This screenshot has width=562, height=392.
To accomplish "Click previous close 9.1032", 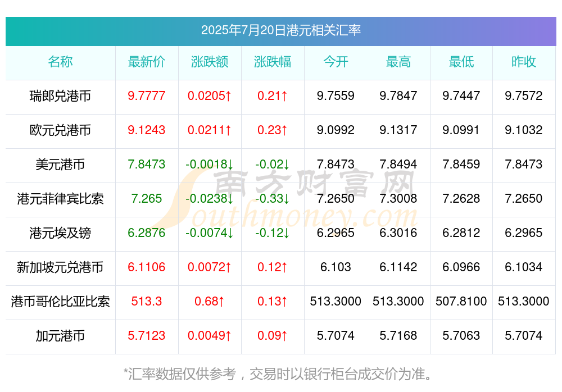I will pos(524,130).
